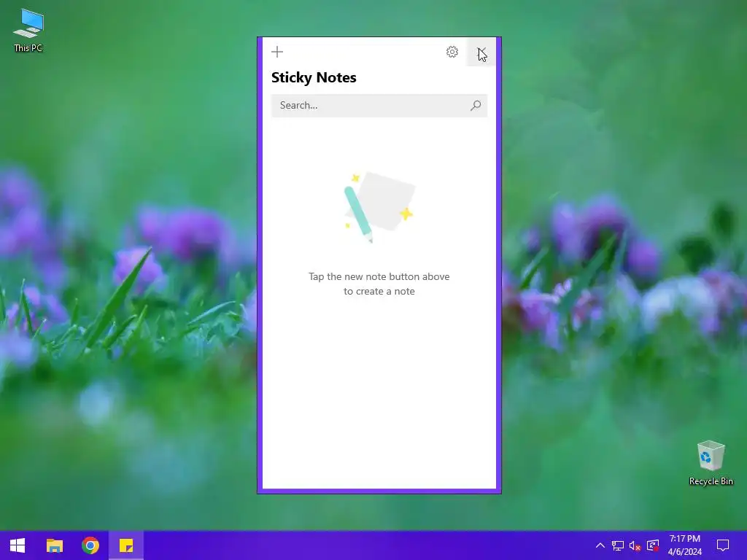Launch File Explorer from taskbar

pos(54,545)
